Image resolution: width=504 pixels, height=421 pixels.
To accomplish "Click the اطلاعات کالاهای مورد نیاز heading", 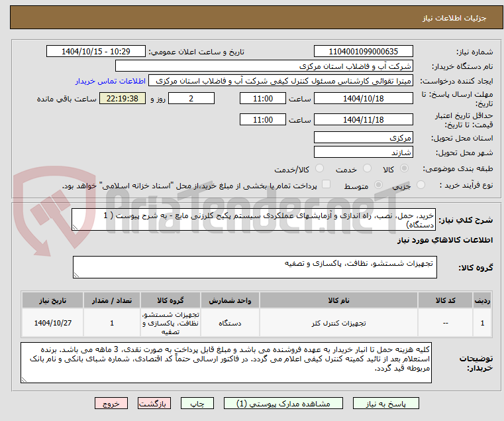I will [445, 240].
